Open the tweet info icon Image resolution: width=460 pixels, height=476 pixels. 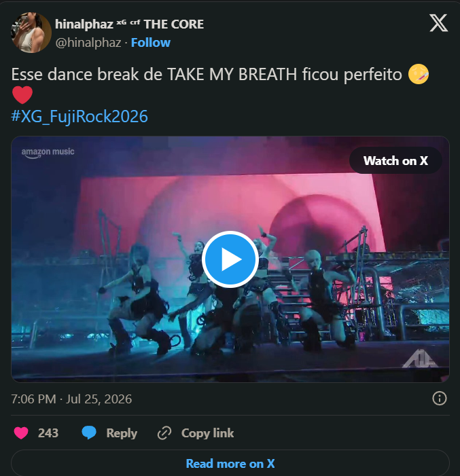click(440, 399)
